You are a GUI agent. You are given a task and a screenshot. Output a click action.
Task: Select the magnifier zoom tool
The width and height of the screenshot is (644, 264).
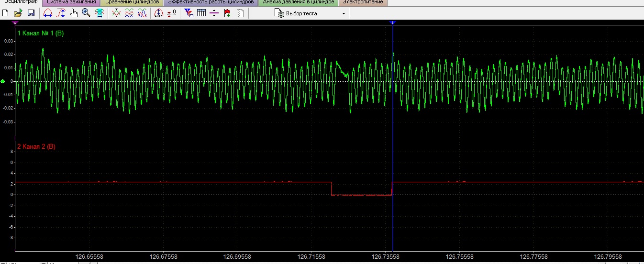point(86,13)
